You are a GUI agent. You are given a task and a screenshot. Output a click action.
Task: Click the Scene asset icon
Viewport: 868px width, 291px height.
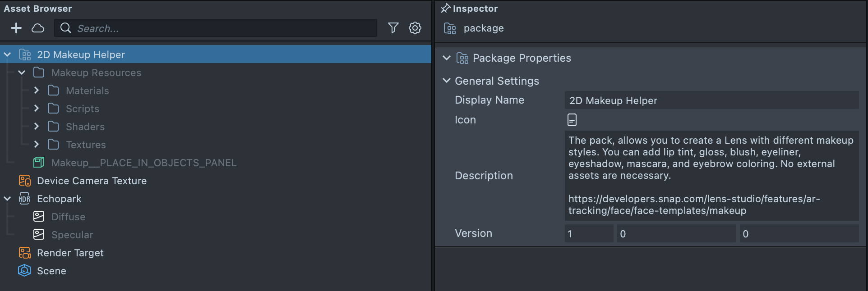24,271
